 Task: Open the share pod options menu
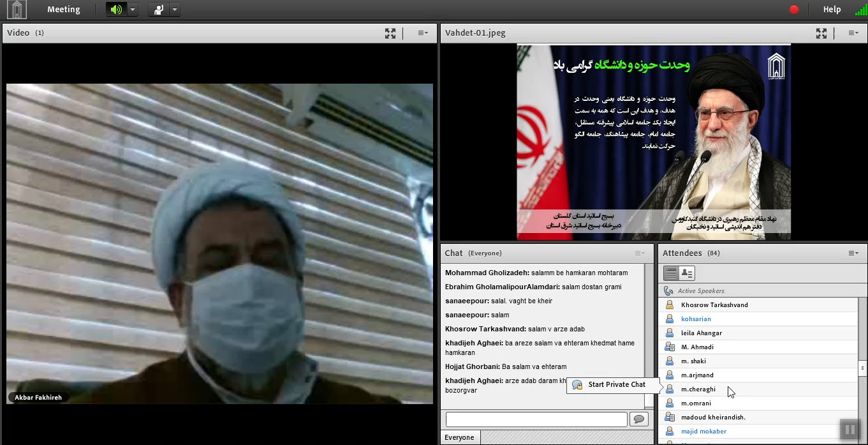pyautogui.click(x=853, y=33)
